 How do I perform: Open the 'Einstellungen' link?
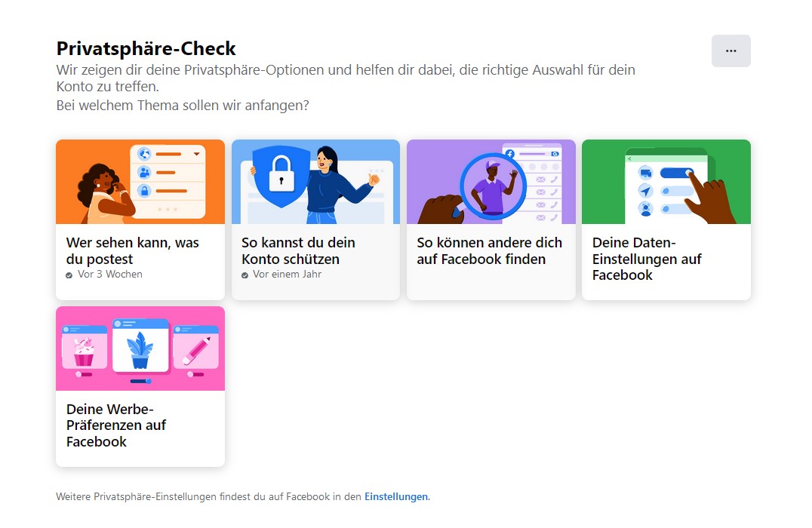click(x=396, y=497)
